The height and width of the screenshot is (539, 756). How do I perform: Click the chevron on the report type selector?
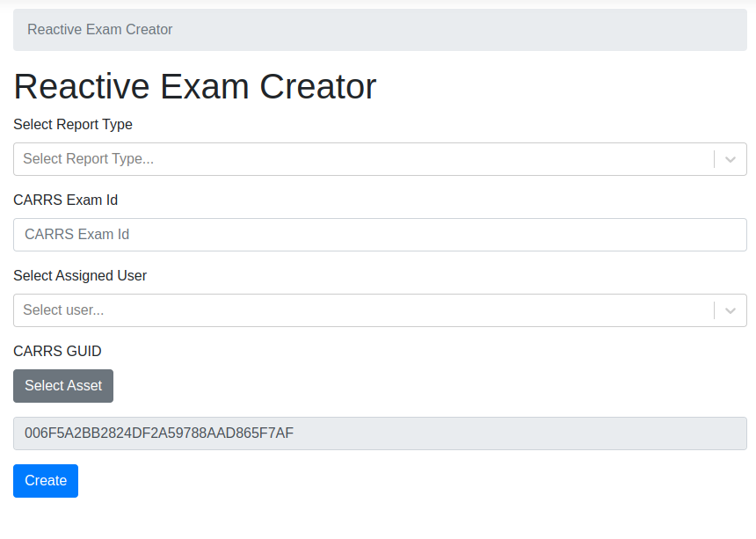point(730,159)
